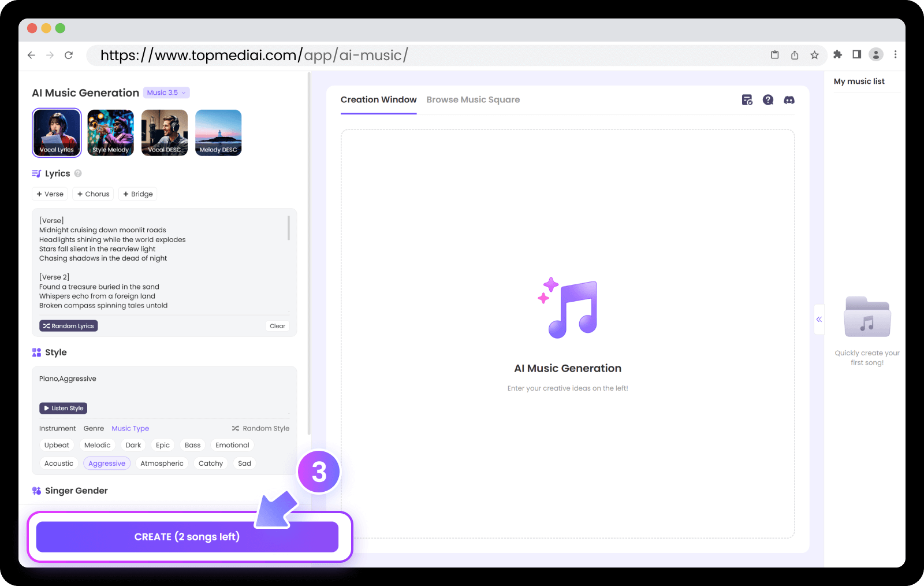
Task: Toggle the Bass style tag
Action: [x=193, y=445]
